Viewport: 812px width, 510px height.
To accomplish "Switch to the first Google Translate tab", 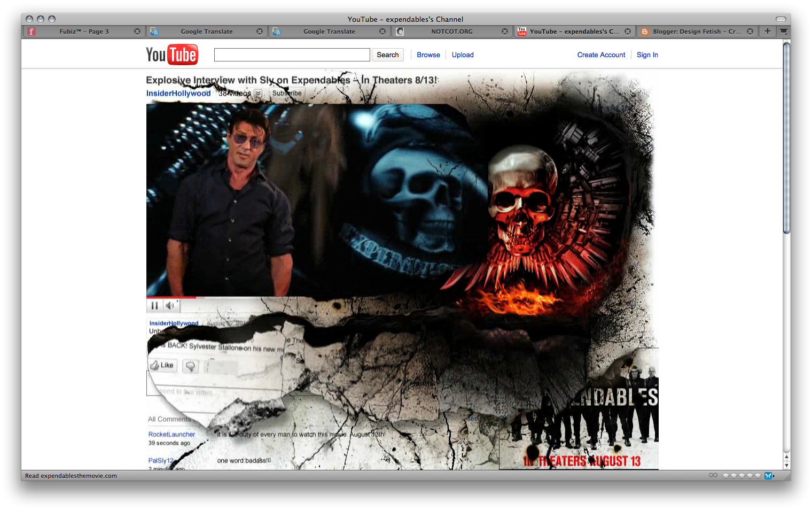I will pos(206,32).
